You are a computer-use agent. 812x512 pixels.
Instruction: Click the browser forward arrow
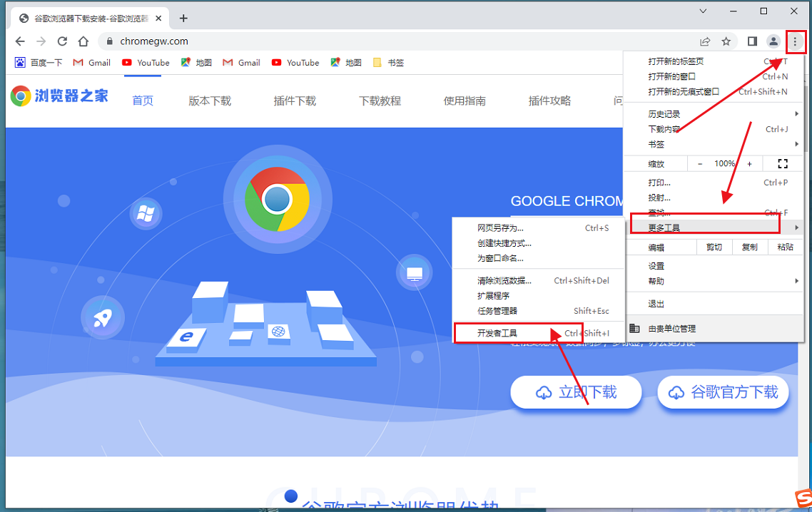pyautogui.click(x=41, y=41)
